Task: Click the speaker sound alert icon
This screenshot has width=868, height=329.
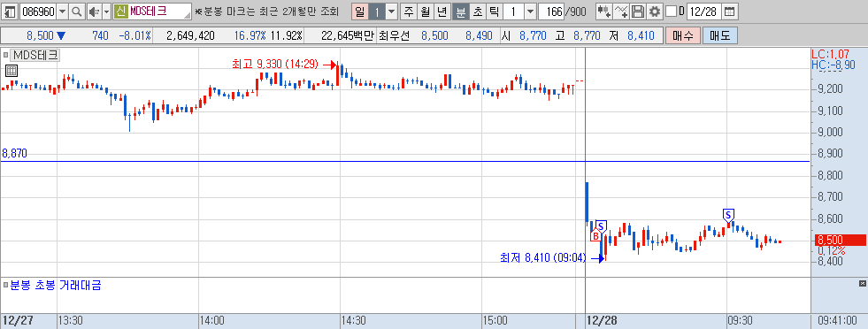Action: tap(94, 11)
